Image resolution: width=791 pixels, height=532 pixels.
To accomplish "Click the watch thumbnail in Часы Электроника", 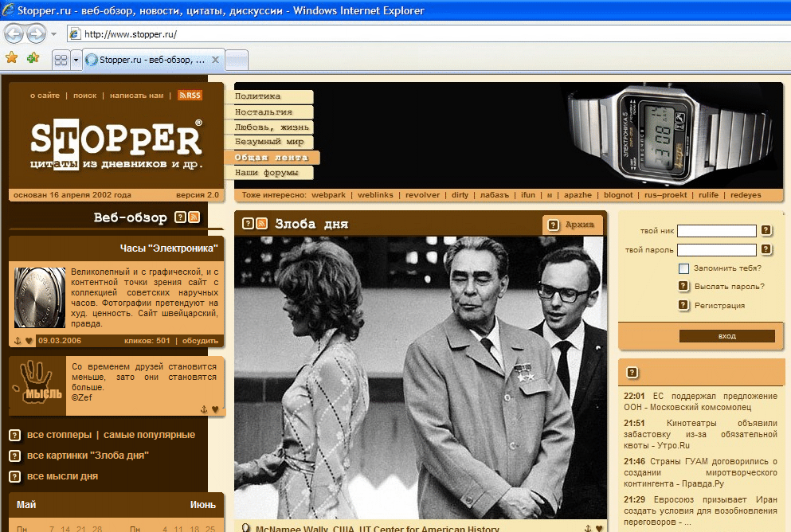I will pyautogui.click(x=39, y=297).
